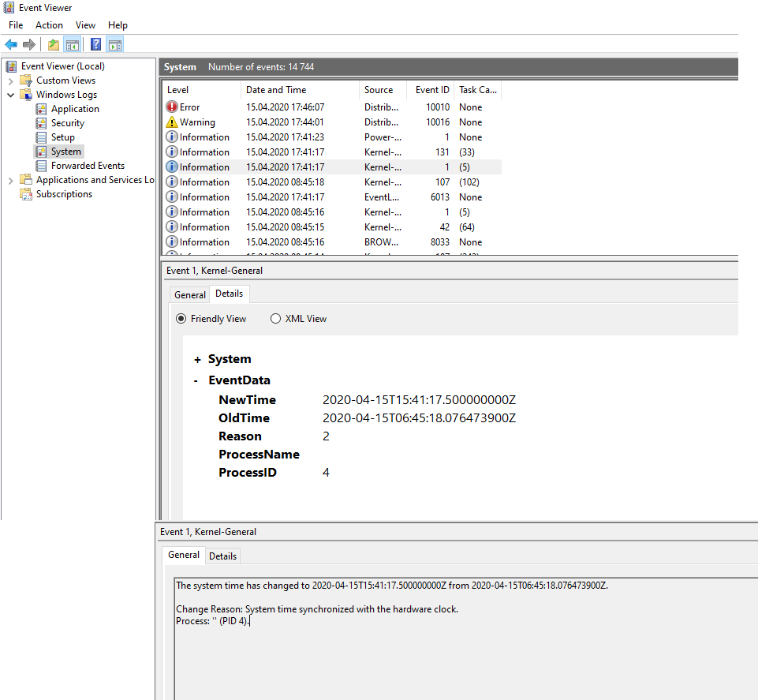This screenshot has height=700, width=758.
Task: Sort events by Event ID column
Action: [432, 90]
